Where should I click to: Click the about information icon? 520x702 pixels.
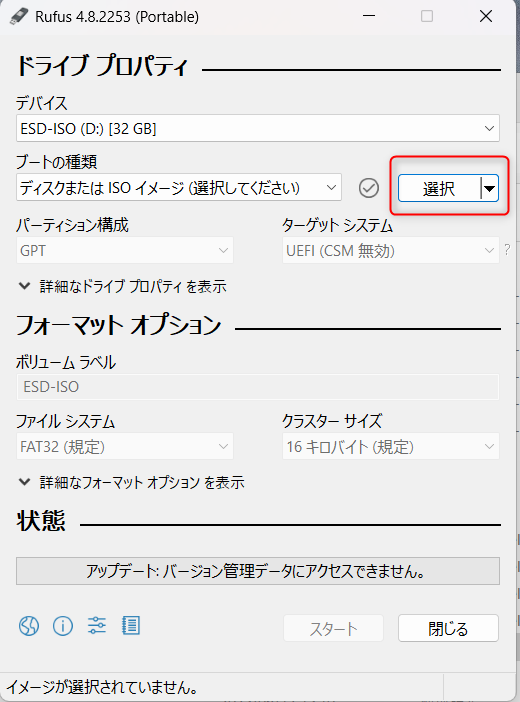coord(63,625)
